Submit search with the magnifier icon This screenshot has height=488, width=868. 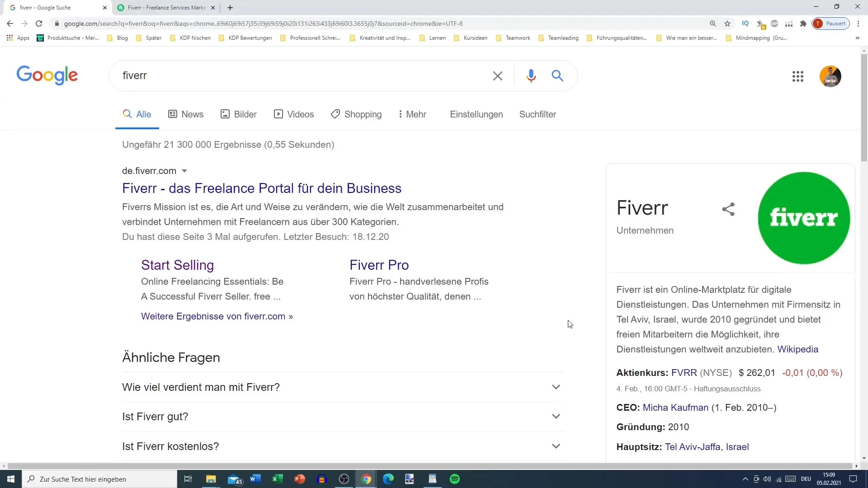coord(557,76)
